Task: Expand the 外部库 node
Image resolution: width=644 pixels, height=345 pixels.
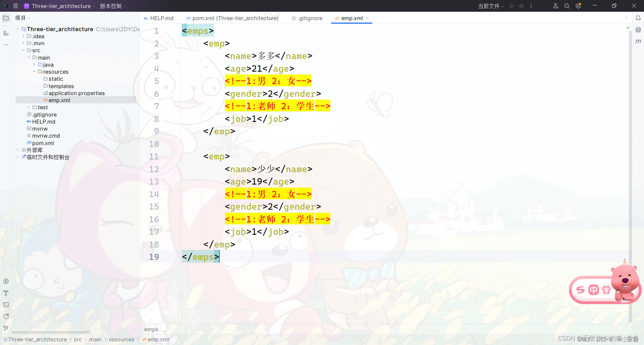Action: (x=17, y=150)
